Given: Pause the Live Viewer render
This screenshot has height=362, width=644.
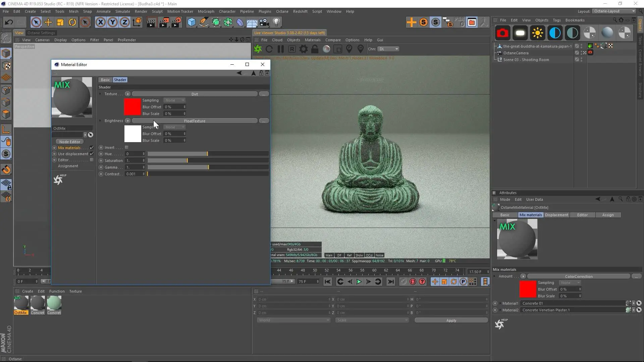Looking at the screenshot, I should (281, 49).
